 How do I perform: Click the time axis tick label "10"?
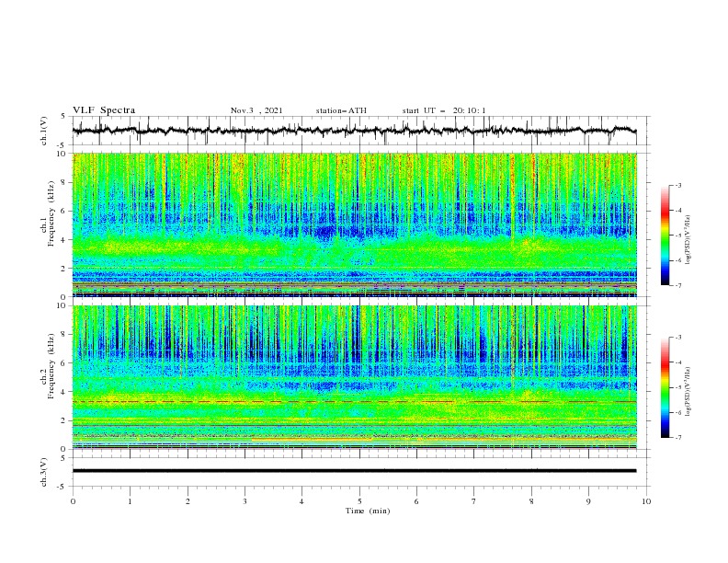pyautogui.click(x=646, y=501)
